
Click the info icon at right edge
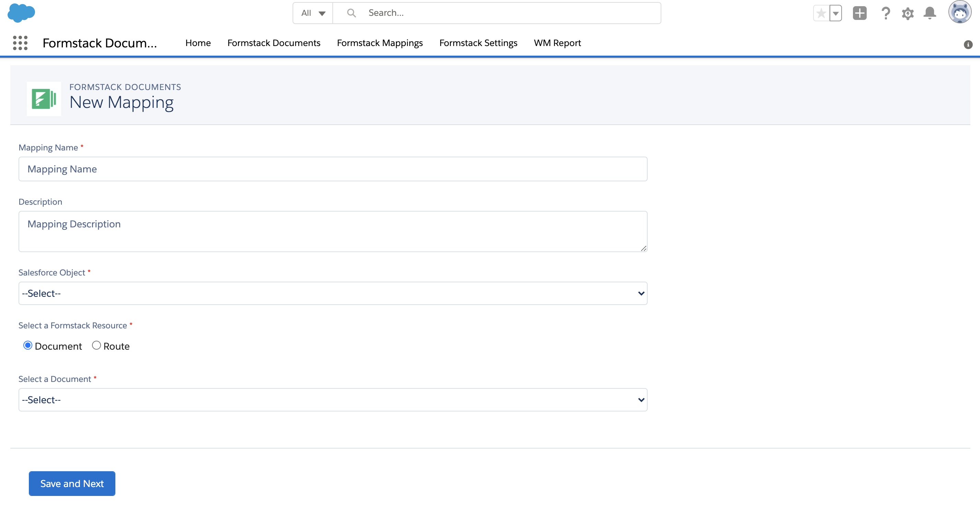[968, 45]
